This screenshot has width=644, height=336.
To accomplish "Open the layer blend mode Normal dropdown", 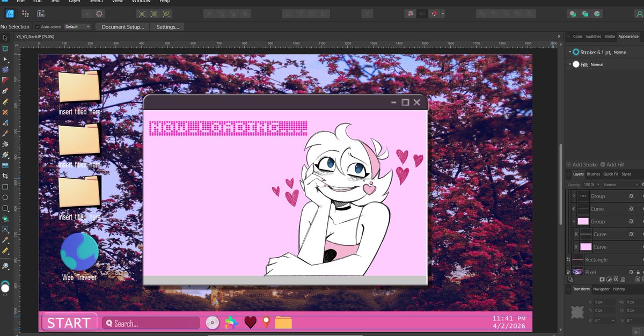I will pyautogui.click(x=621, y=185).
